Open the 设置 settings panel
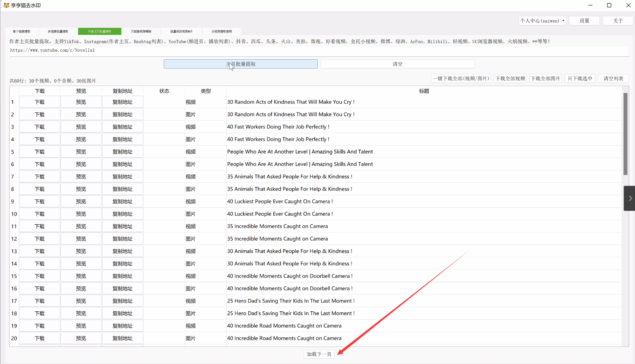The image size is (635, 364). pyautogui.click(x=584, y=20)
